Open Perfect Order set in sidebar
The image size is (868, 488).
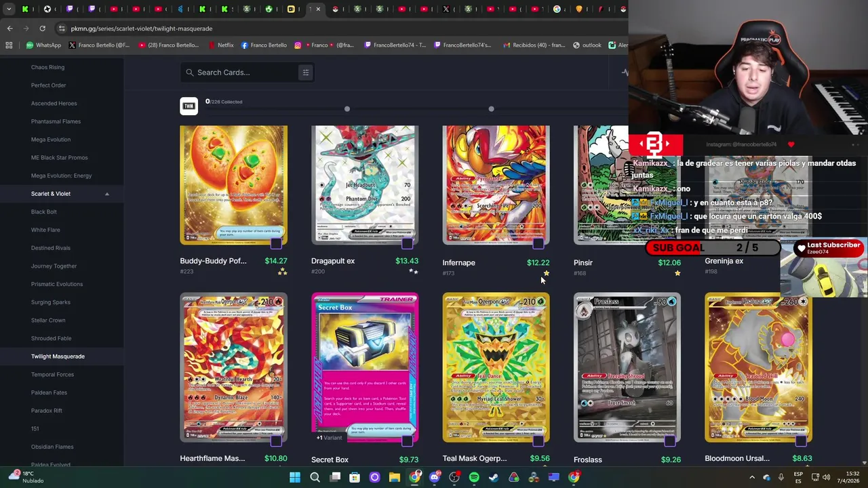point(48,85)
